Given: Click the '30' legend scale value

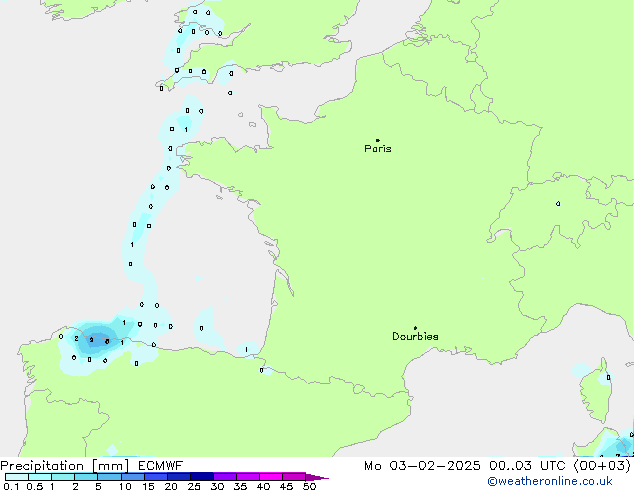Looking at the screenshot, I should [217, 486].
